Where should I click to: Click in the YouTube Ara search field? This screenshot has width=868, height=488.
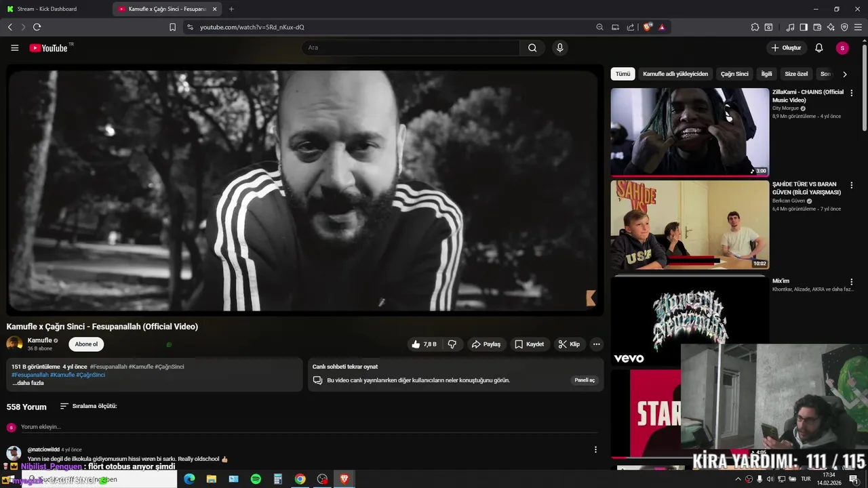(410, 47)
